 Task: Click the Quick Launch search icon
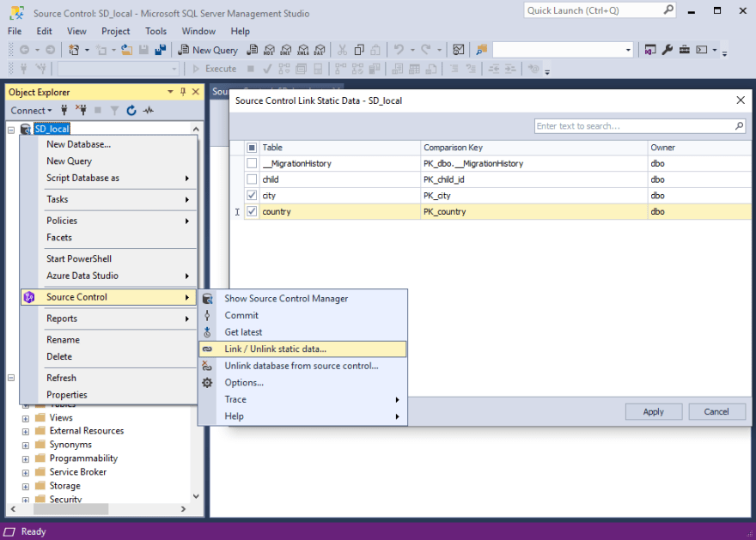[x=668, y=9]
